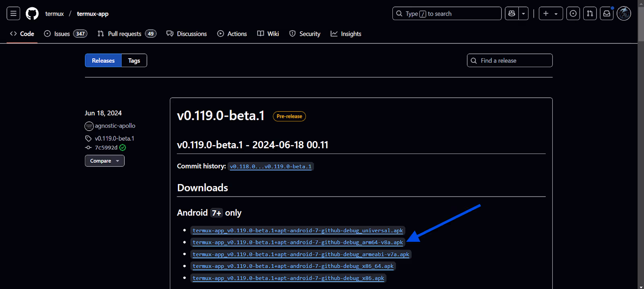Open your issues icon in header
The width and height of the screenshot is (644, 289).
click(x=573, y=14)
